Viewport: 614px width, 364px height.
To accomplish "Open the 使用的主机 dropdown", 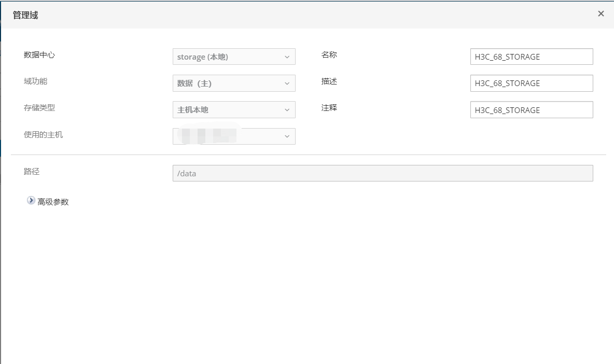I will (228, 136).
